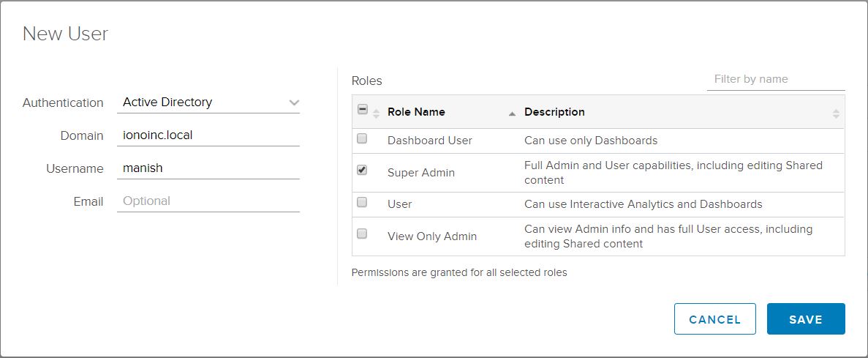The height and width of the screenshot is (358, 868).
Task: Uncheck the Super Admin role checkbox
Action: click(x=362, y=170)
